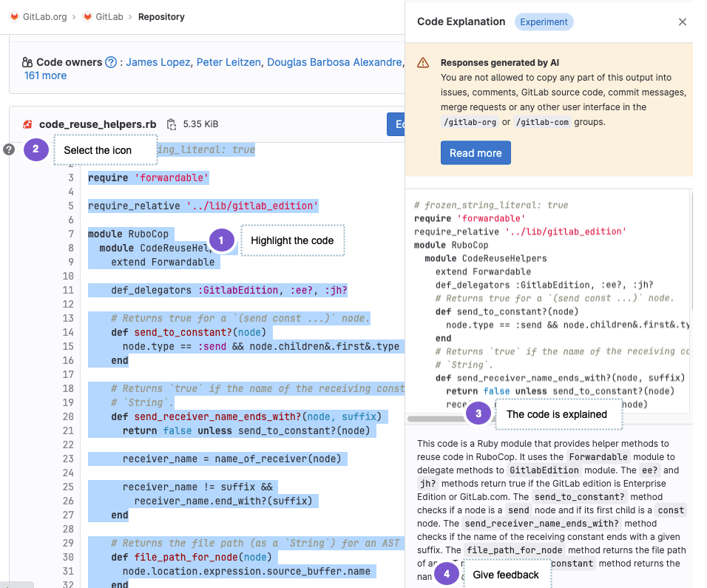Click line number 27 in file
This screenshot has height=588, width=707.
pyautogui.click(x=68, y=515)
